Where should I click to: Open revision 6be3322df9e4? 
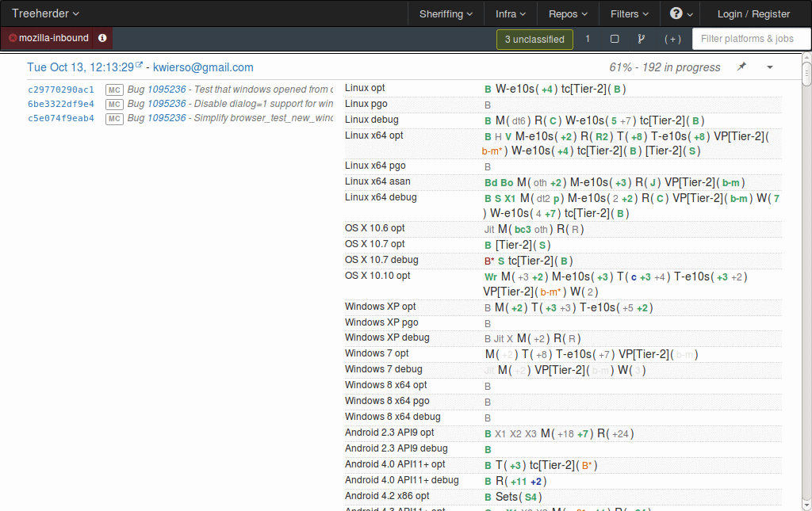(x=60, y=104)
